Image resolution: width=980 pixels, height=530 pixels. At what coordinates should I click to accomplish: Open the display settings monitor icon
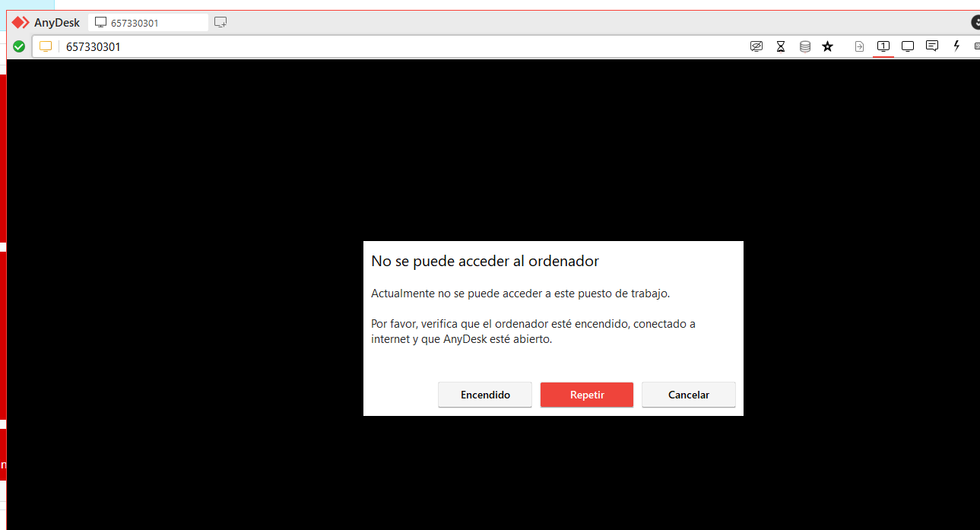click(x=907, y=46)
